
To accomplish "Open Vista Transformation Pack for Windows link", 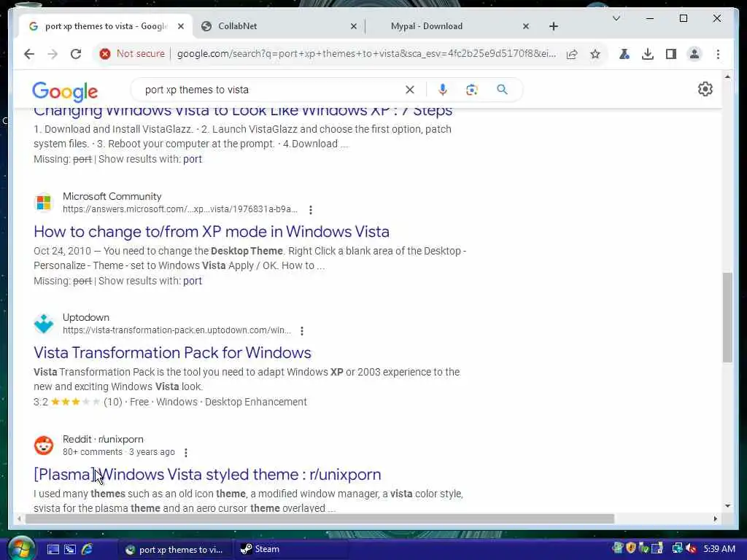I will (172, 352).
